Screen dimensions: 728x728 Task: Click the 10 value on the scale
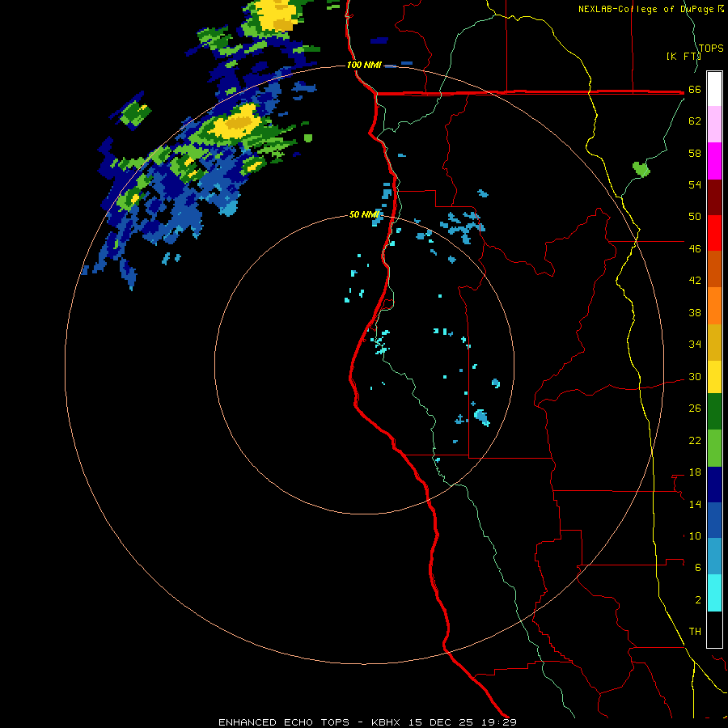pos(695,535)
